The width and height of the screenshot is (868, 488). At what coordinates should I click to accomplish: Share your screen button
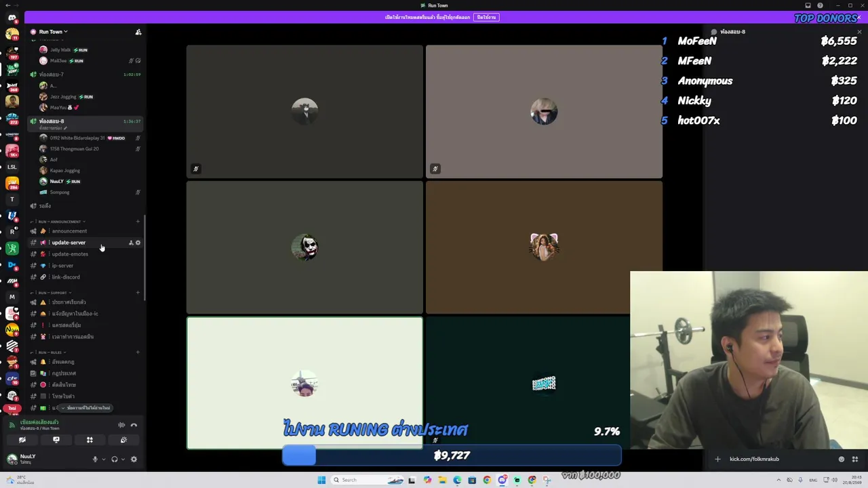56,440
